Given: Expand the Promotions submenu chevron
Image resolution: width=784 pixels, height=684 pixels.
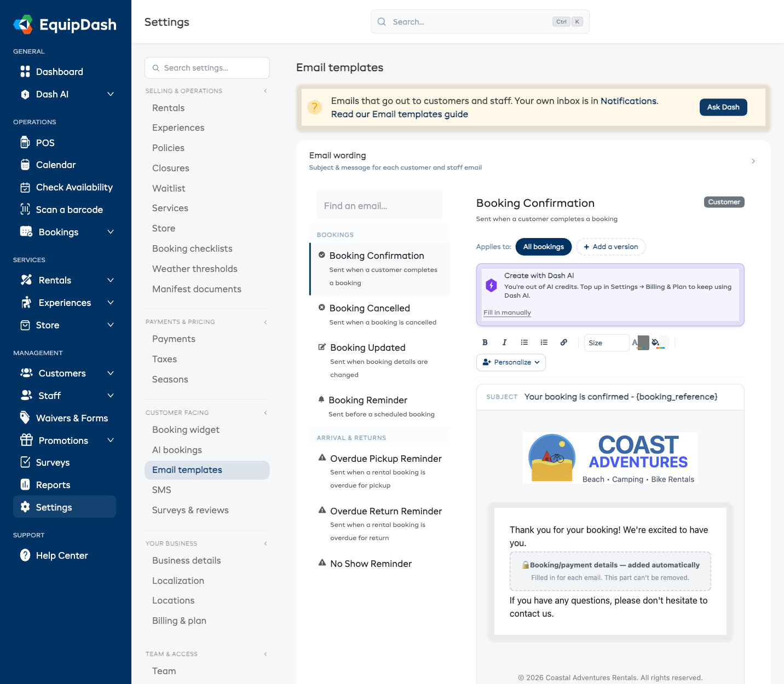Looking at the screenshot, I should (111, 440).
